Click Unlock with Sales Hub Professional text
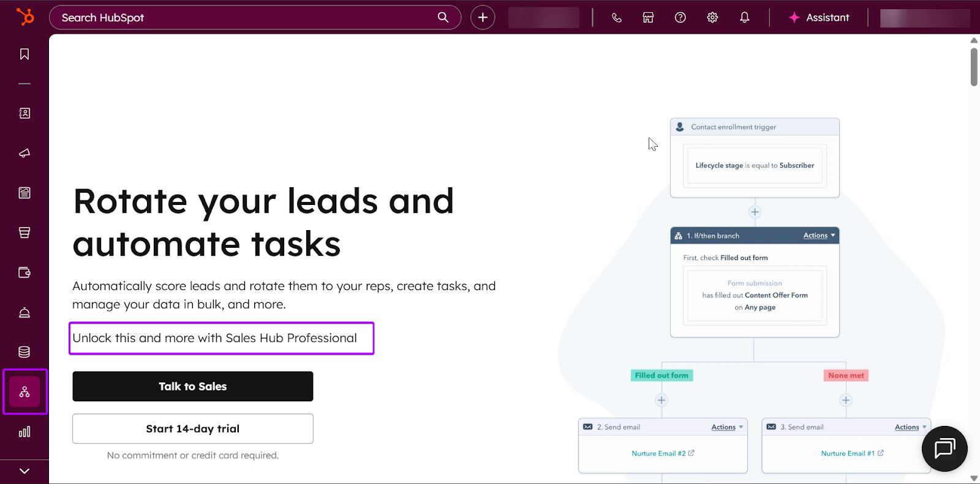The image size is (980, 484). pos(214,338)
